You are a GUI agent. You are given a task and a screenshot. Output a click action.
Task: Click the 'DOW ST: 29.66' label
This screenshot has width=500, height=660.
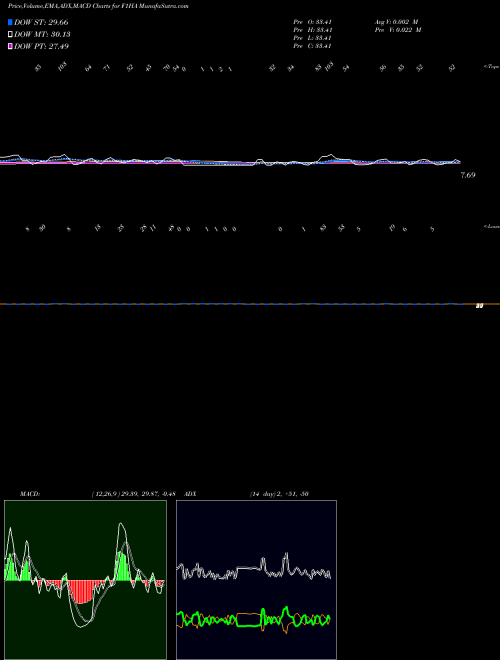[41, 22]
